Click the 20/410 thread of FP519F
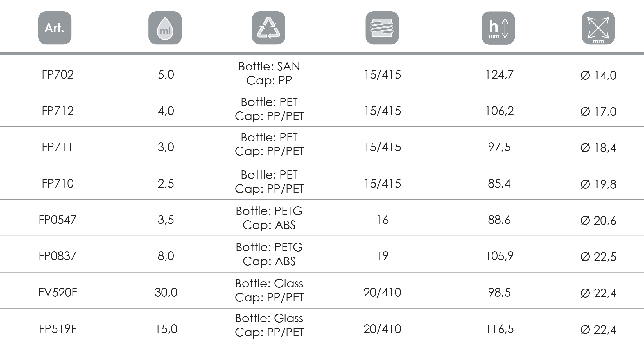Image resolution: width=644 pixels, height=345 pixels. pyautogui.click(x=382, y=329)
